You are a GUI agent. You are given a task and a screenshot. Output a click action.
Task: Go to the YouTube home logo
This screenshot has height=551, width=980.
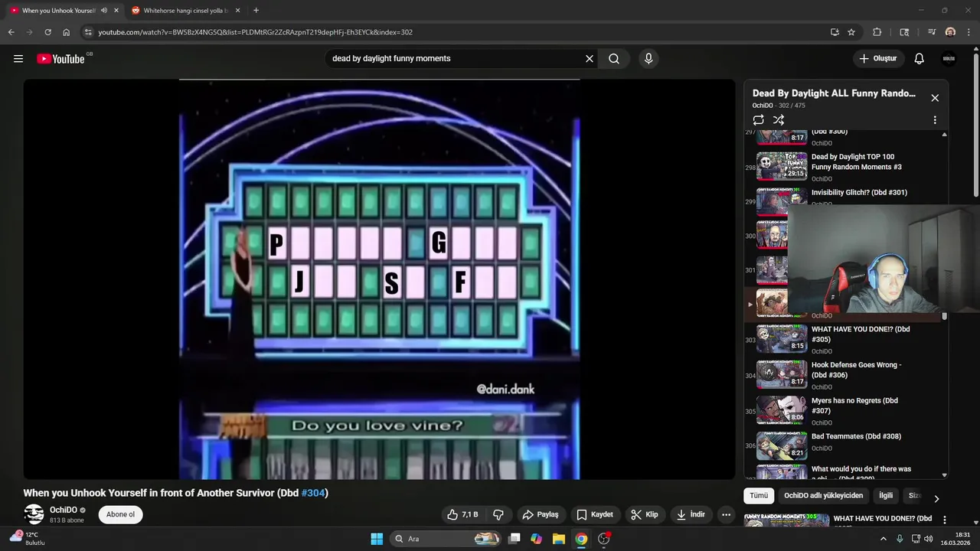tap(60, 59)
